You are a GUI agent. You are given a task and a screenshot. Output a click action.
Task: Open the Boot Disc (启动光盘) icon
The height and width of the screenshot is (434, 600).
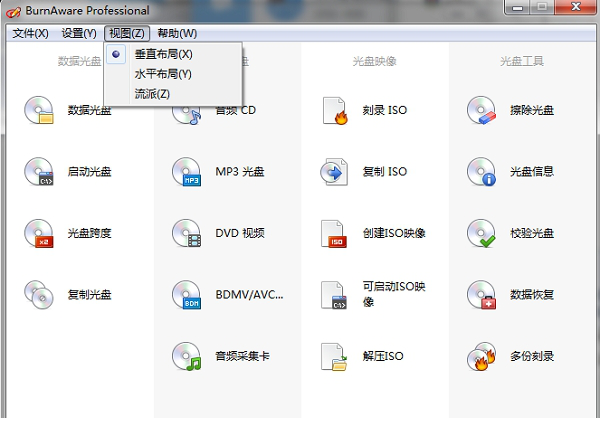tap(39, 171)
